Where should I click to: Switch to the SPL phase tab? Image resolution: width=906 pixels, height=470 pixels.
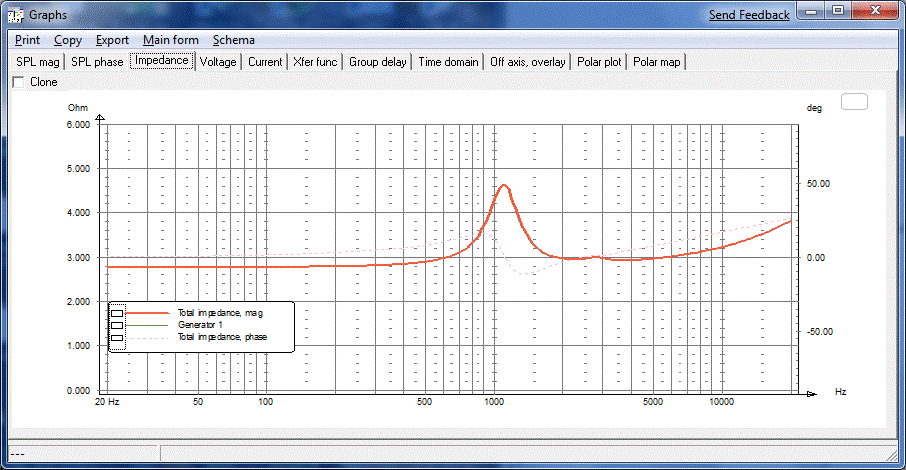(x=97, y=62)
